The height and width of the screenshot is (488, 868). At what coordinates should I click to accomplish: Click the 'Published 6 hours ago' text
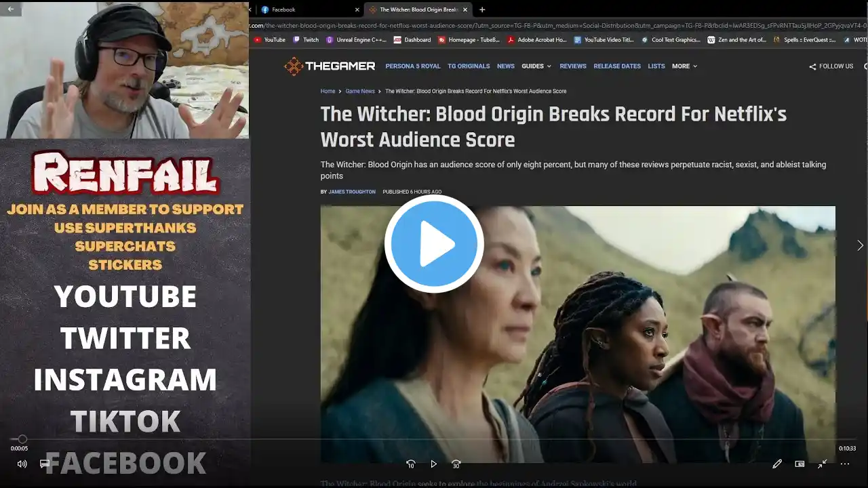coord(412,192)
